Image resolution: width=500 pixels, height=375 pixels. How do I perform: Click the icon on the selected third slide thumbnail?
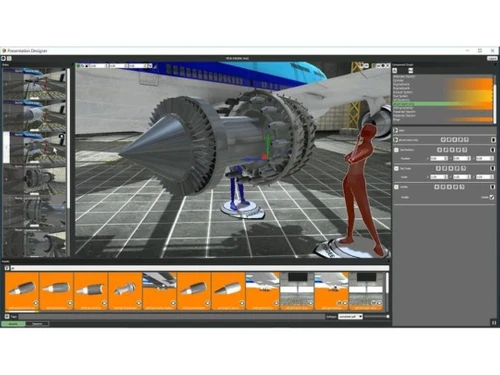62,136
